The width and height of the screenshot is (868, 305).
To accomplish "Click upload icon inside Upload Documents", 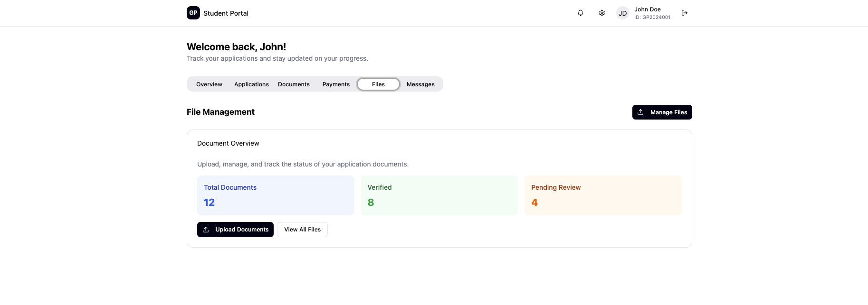I will coord(206,230).
